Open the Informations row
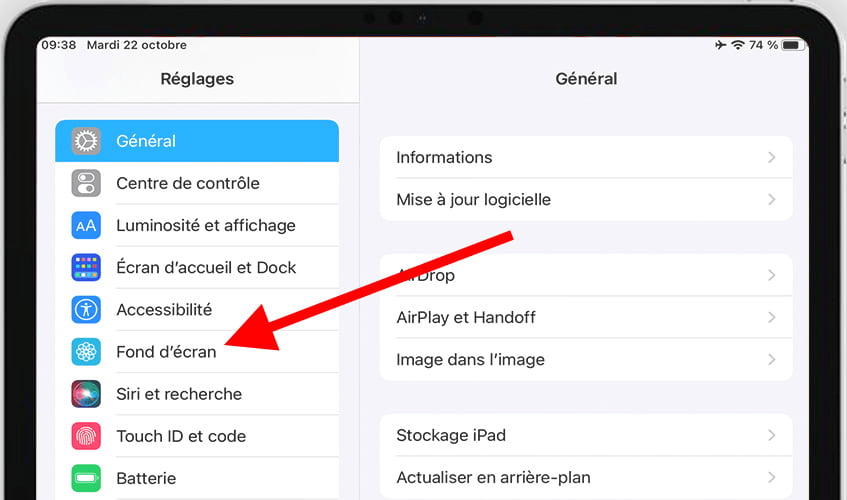This screenshot has height=500, width=847. pyautogui.click(x=586, y=157)
